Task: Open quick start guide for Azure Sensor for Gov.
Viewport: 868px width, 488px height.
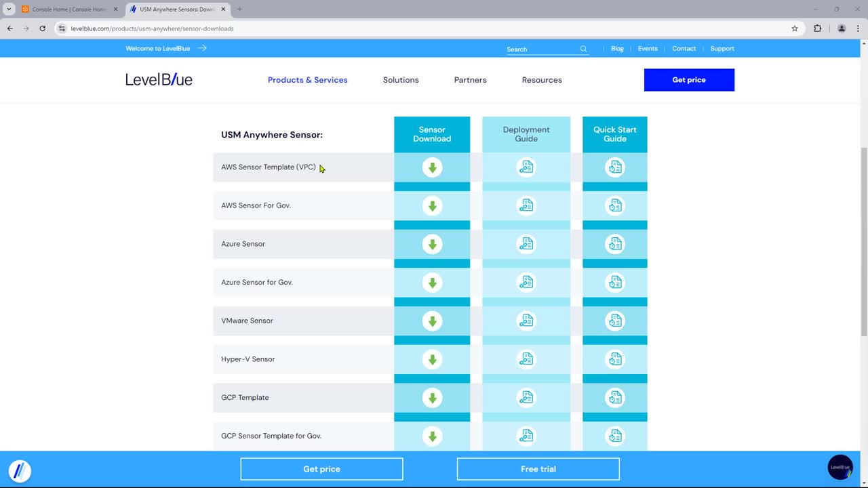Action: tap(615, 282)
